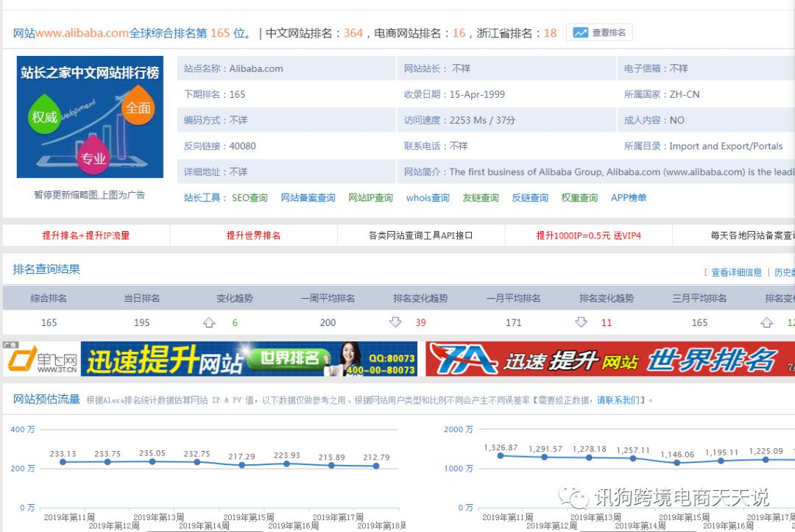Click the 查看排名 chart icon

580,33
